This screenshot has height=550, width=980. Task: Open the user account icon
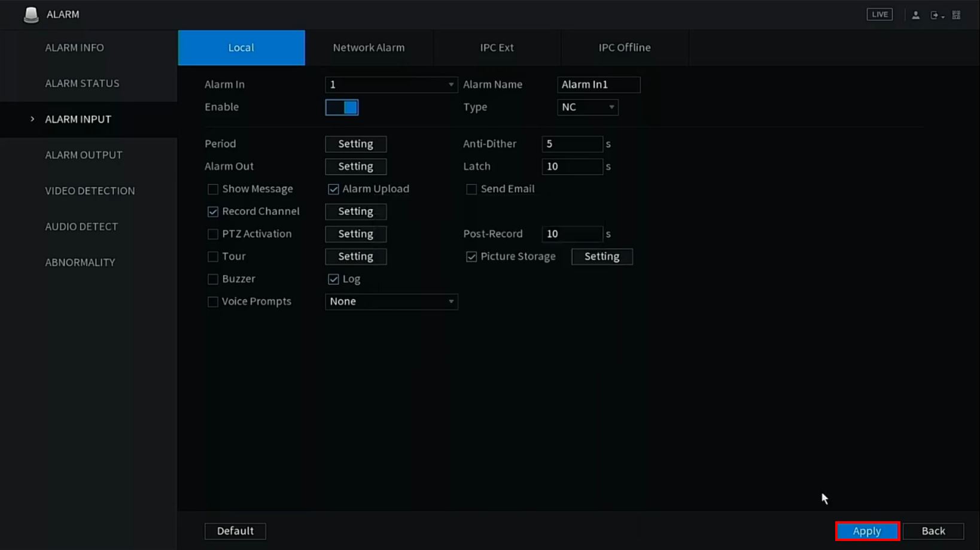[x=915, y=15]
